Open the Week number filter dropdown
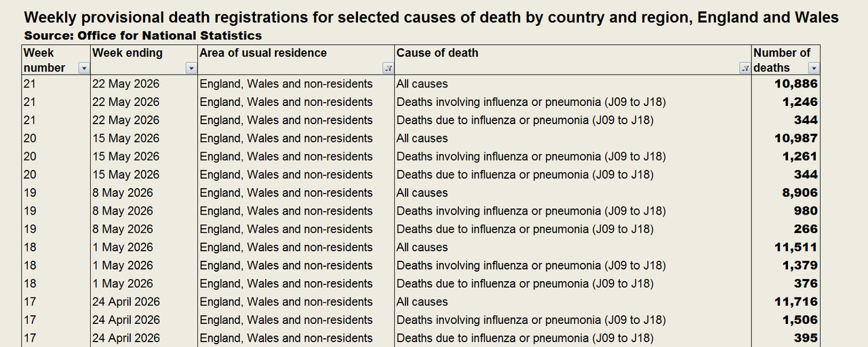 (x=84, y=69)
